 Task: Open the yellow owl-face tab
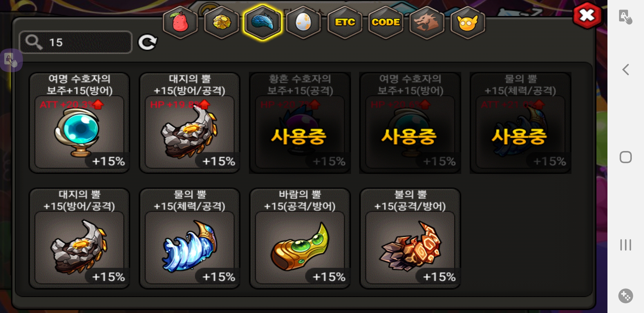pos(467,23)
